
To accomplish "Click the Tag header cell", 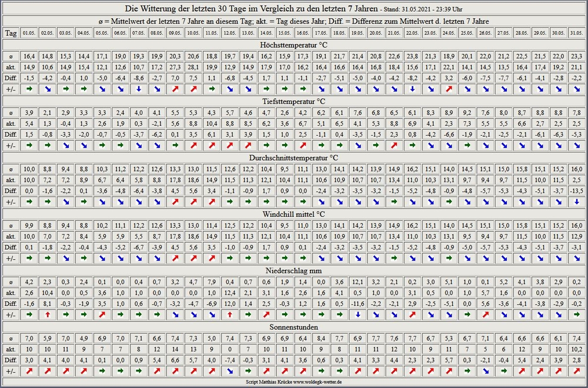I will 11,33.
